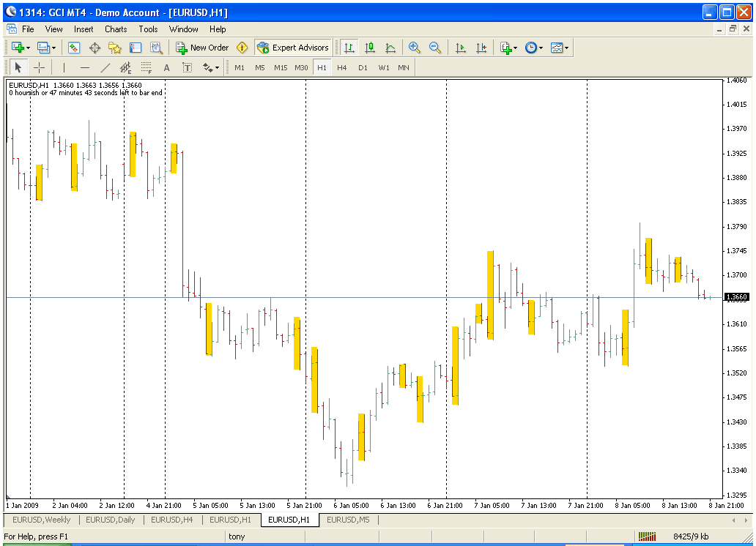
Task: Open the Charts menu
Action: (116, 29)
